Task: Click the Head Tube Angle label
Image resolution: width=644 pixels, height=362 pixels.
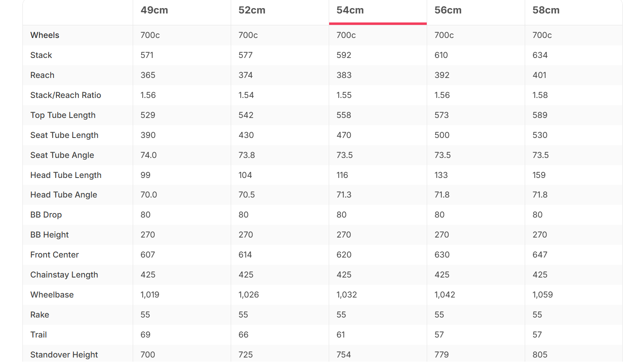Action: coord(64,195)
